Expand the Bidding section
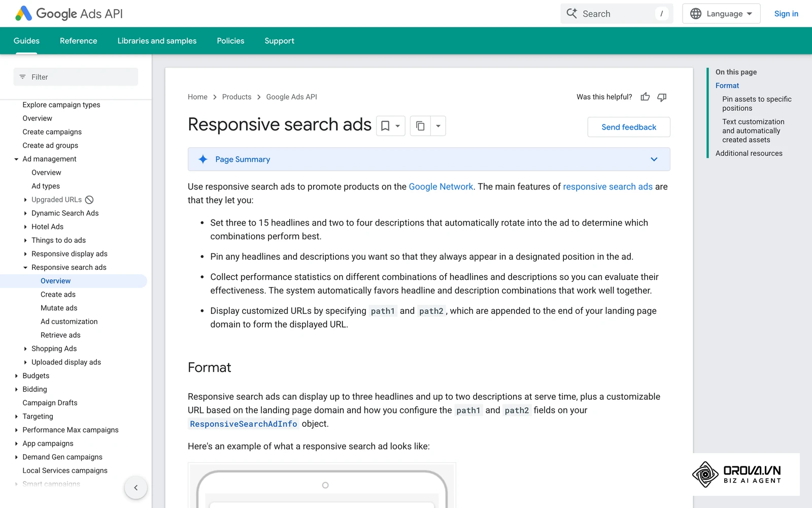This screenshot has width=812, height=508. [16, 389]
